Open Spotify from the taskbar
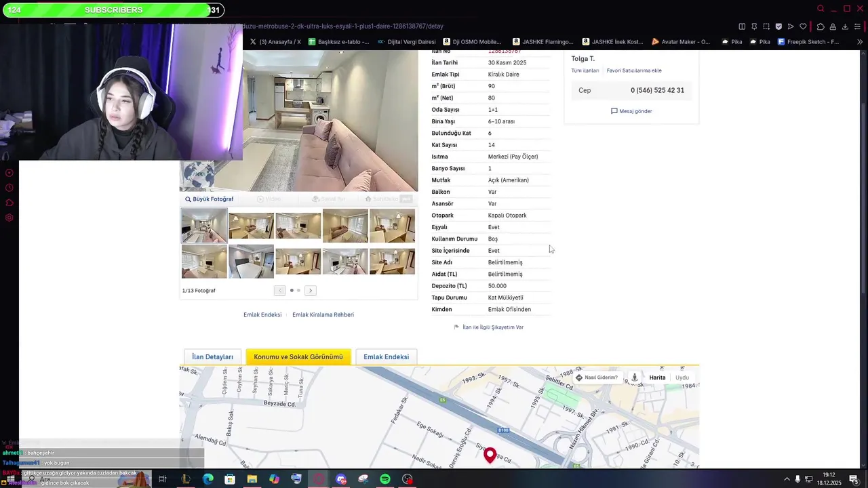 385,479
